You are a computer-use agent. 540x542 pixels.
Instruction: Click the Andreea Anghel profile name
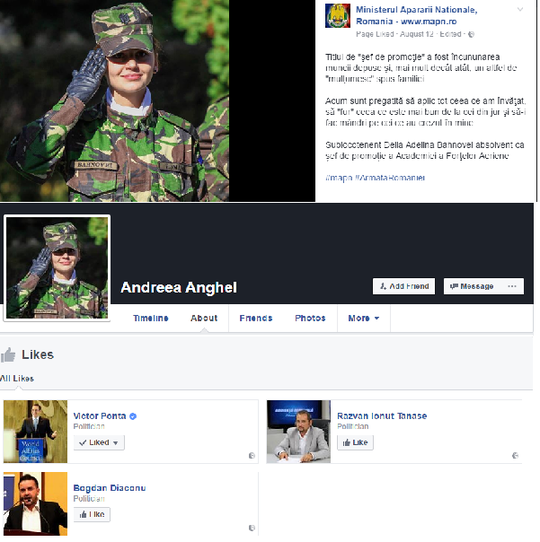[179, 288]
